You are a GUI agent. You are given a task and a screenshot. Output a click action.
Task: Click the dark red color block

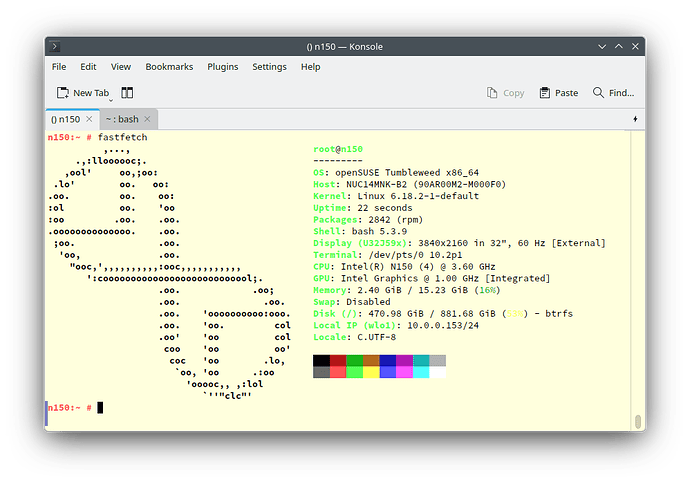[338, 361]
